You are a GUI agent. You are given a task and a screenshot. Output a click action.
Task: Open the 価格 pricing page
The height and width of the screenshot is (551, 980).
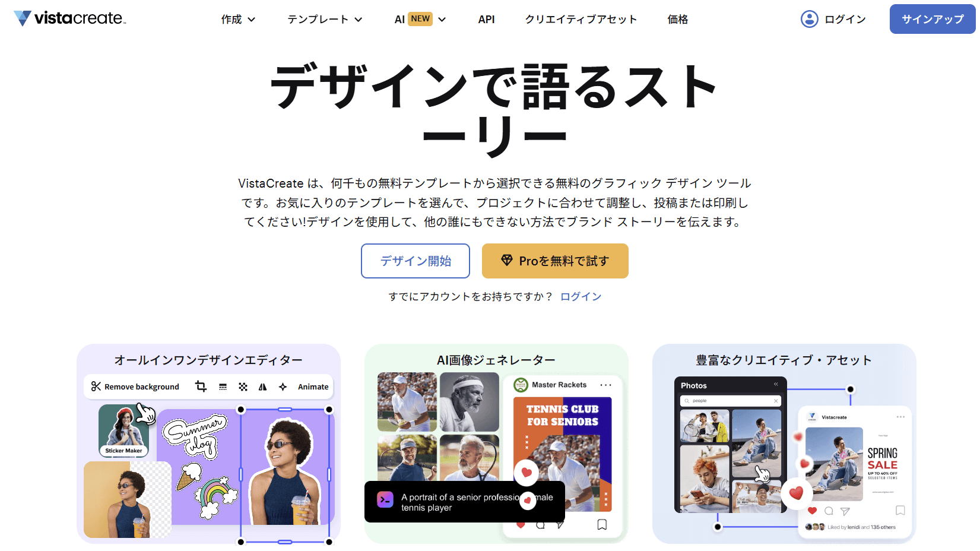677,20
